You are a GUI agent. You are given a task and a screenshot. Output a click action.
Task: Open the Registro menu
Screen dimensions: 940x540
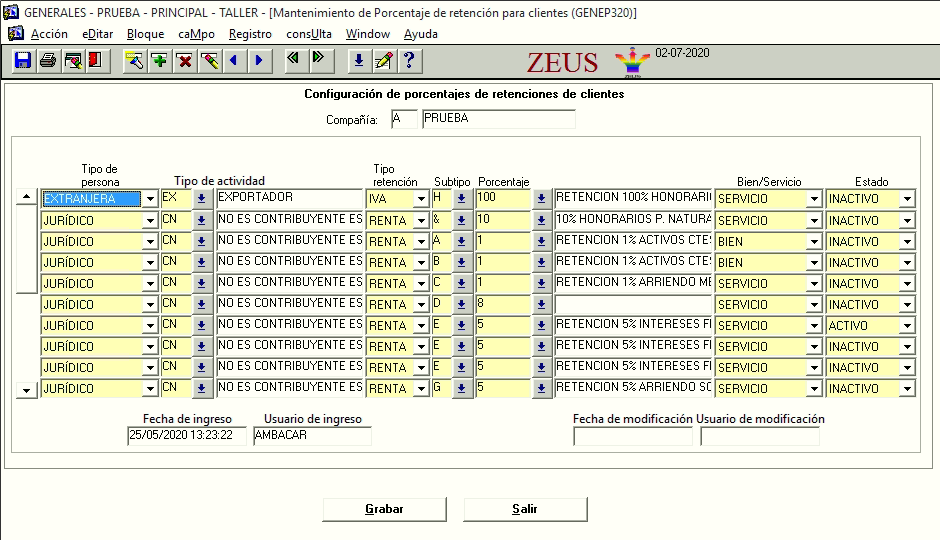pyautogui.click(x=250, y=34)
